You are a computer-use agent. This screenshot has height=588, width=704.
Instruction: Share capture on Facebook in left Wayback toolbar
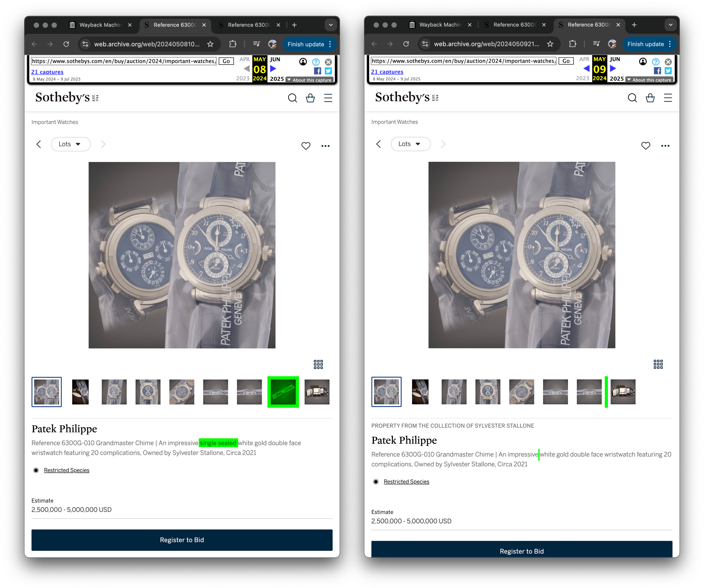pyautogui.click(x=317, y=71)
